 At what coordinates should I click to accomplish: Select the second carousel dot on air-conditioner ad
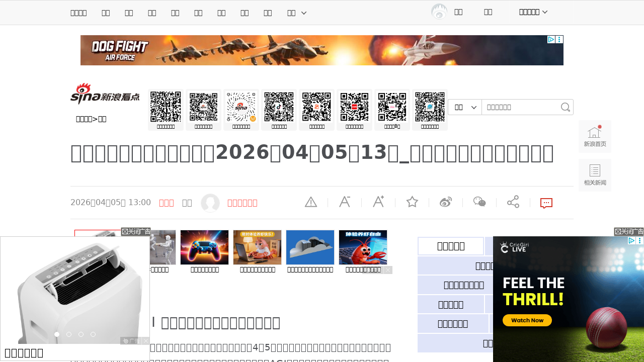(69, 334)
